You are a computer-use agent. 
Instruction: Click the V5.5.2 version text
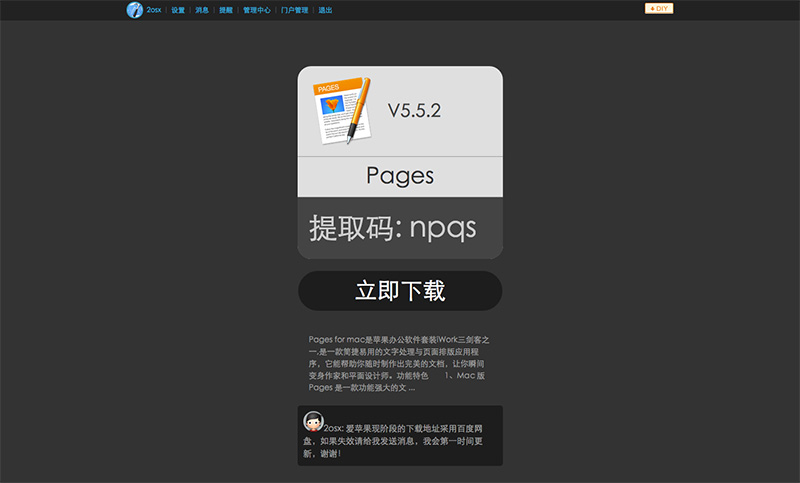point(414,111)
